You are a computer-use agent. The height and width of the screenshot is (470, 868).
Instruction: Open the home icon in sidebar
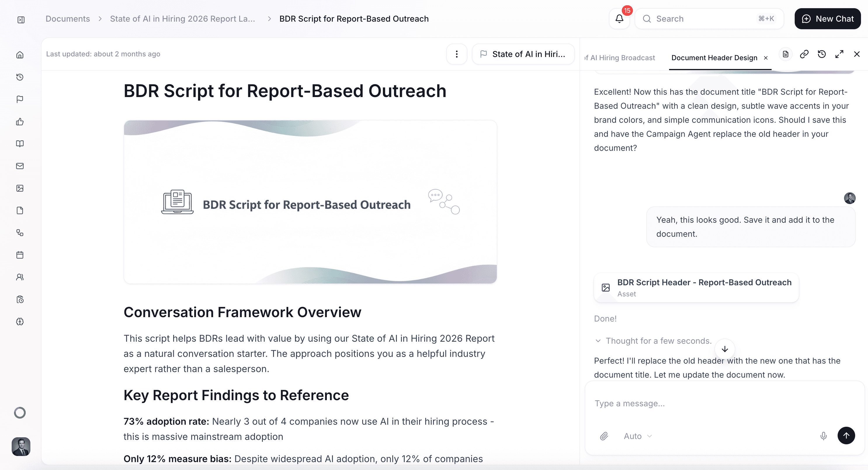pos(20,55)
